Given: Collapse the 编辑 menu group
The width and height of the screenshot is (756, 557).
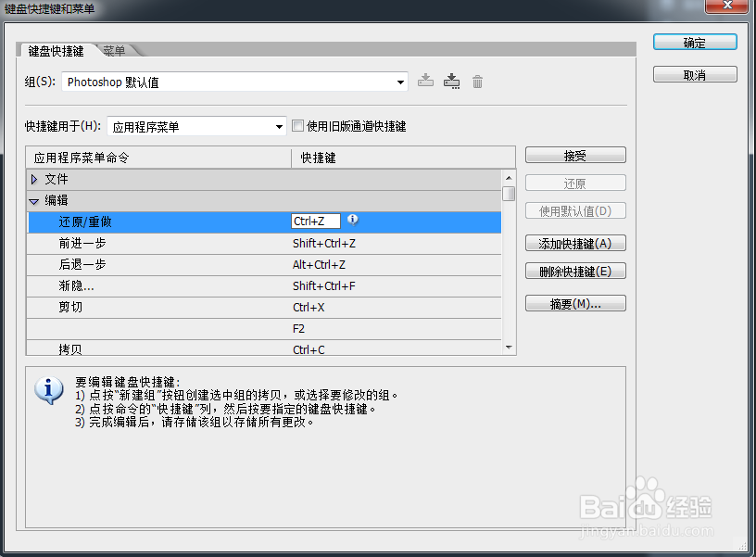Looking at the screenshot, I should [x=33, y=201].
